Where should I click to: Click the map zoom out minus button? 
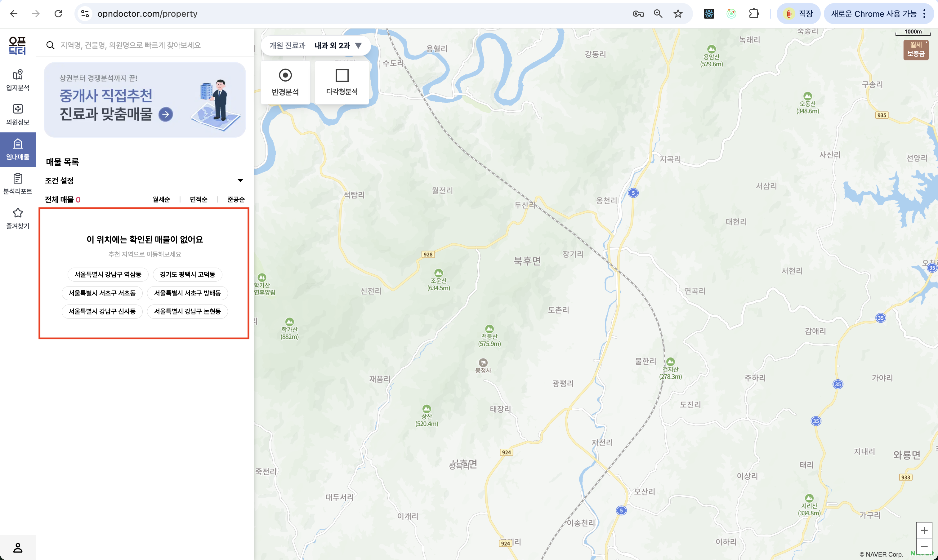click(x=924, y=546)
